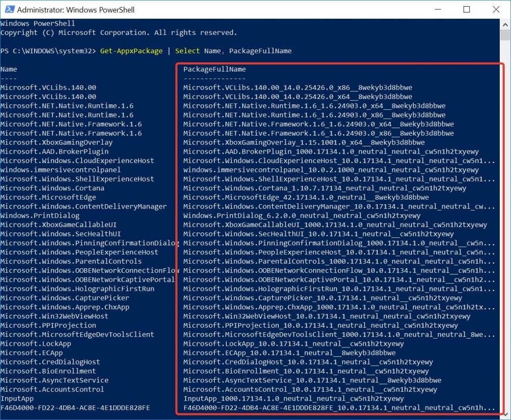This screenshot has width=511, height=420.
Task: Click Microsoft.AsyncTextService in Name column
Action: pyautogui.click(x=54, y=379)
